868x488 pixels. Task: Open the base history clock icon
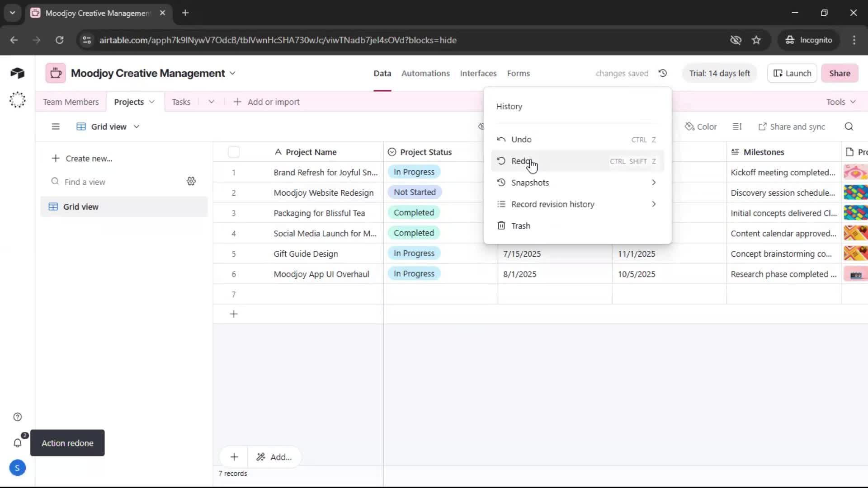point(663,73)
